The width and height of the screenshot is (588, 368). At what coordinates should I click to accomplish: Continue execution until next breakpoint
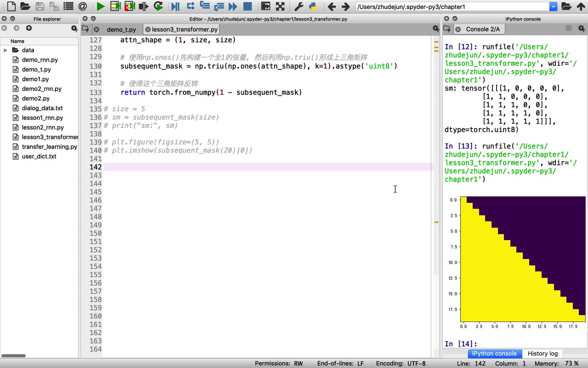click(x=233, y=6)
